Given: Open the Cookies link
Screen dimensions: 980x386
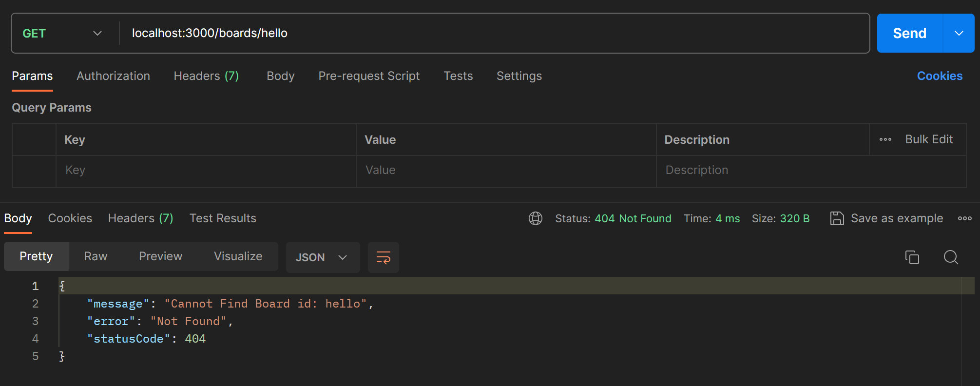Looking at the screenshot, I should point(939,76).
